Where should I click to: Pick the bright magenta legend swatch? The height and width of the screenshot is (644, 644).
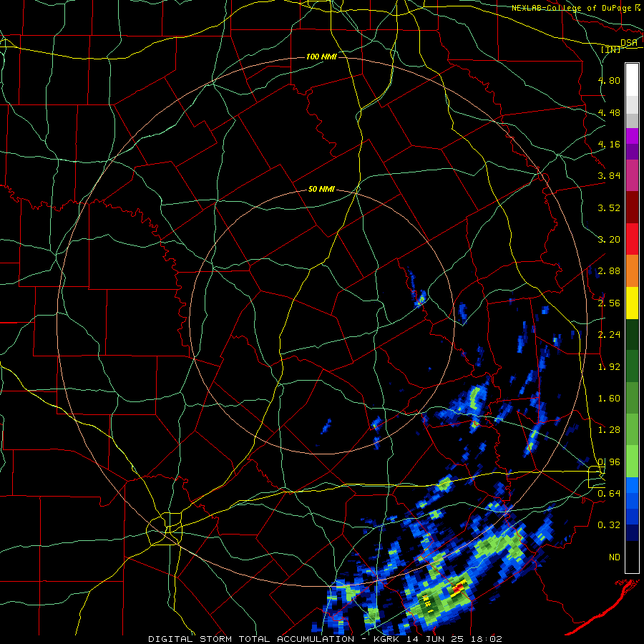tap(632, 136)
